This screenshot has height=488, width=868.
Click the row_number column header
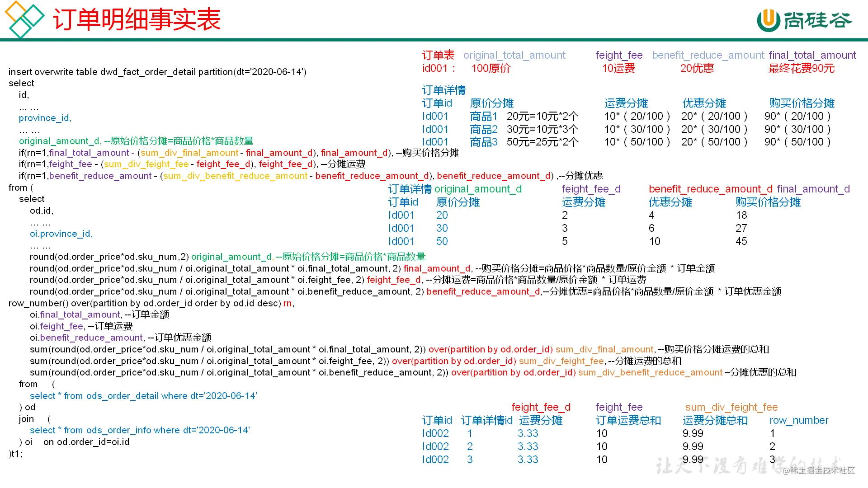(x=799, y=420)
